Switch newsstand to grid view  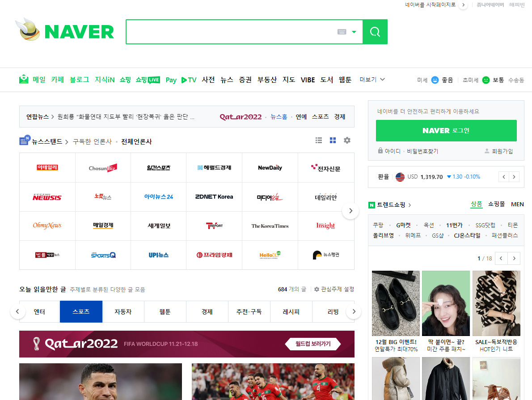(333, 140)
